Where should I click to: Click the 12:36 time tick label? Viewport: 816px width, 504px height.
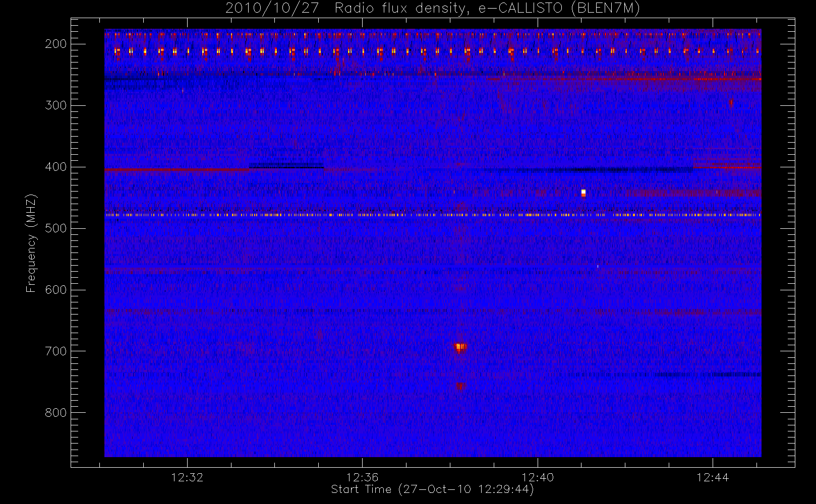362,477
